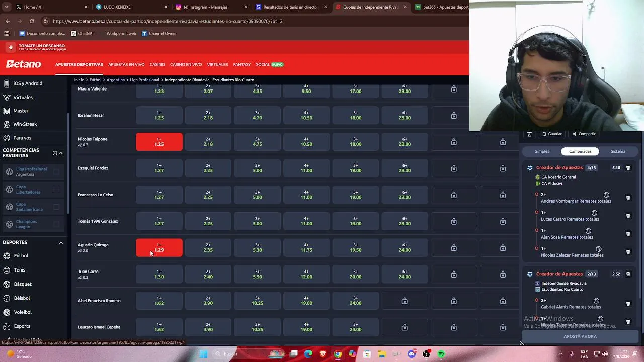The width and height of the screenshot is (644, 362).
Task: Open Apuestas en Vivo in top menu
Action: coord(126,65)
